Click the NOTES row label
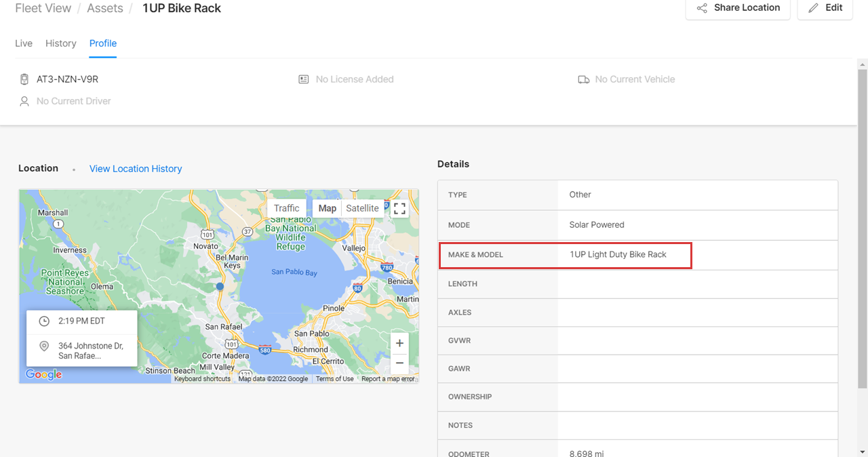 (460, 426)
